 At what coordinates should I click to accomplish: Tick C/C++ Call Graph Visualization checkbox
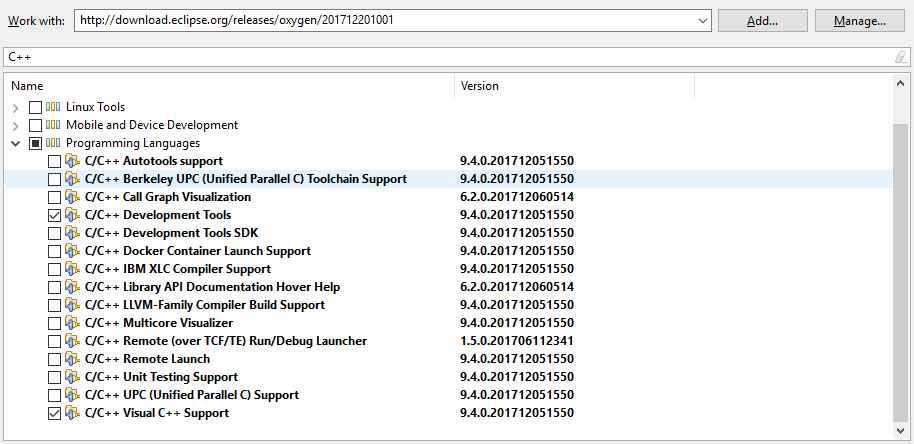(54, 198)
